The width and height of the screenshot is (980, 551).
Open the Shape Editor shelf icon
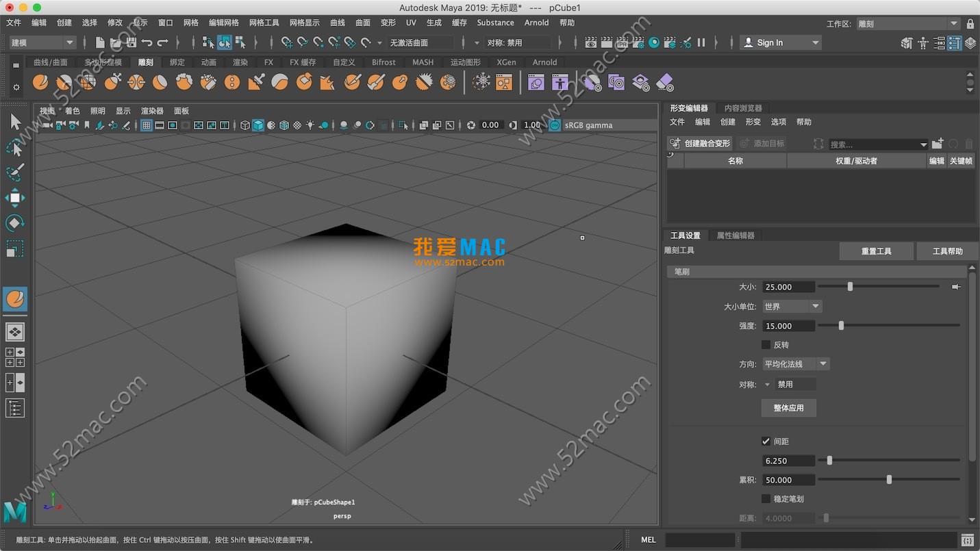tap(536, 83)
